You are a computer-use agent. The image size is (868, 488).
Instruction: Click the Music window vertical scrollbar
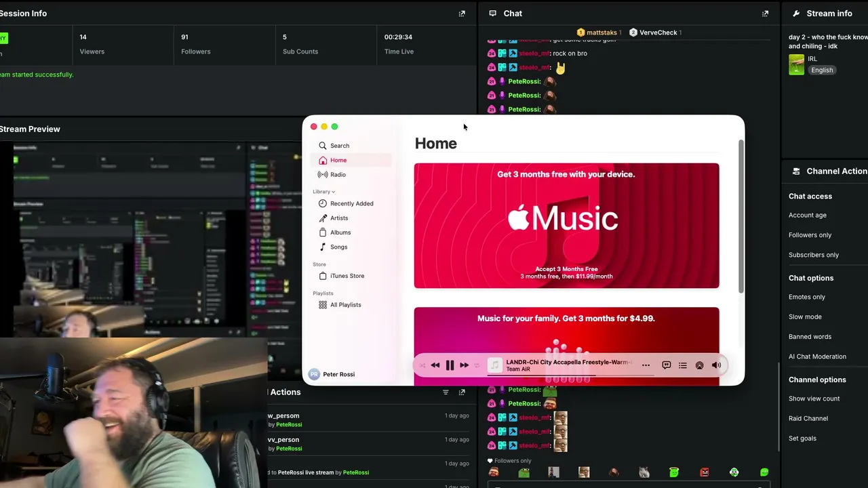(x=741, y=217)
